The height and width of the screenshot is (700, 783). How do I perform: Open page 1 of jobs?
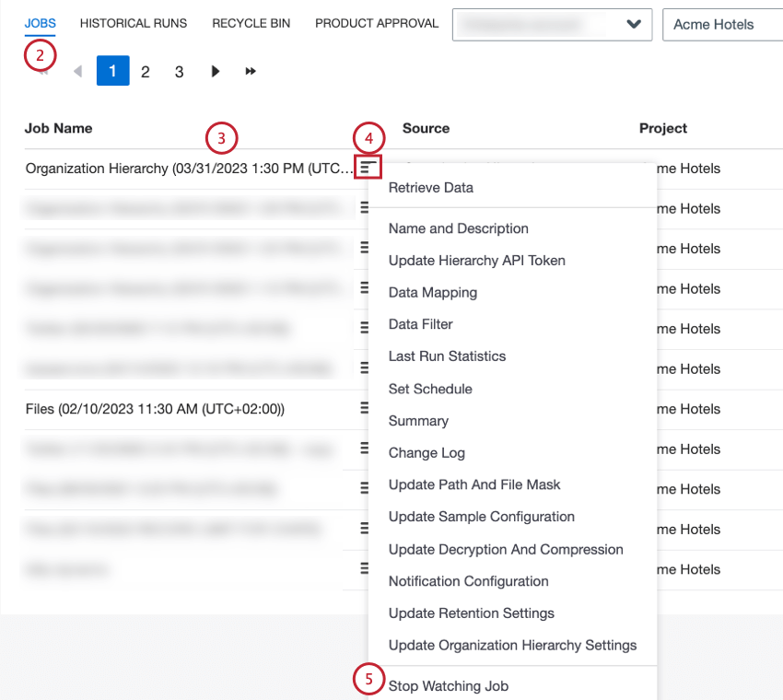tap(113, 70)
